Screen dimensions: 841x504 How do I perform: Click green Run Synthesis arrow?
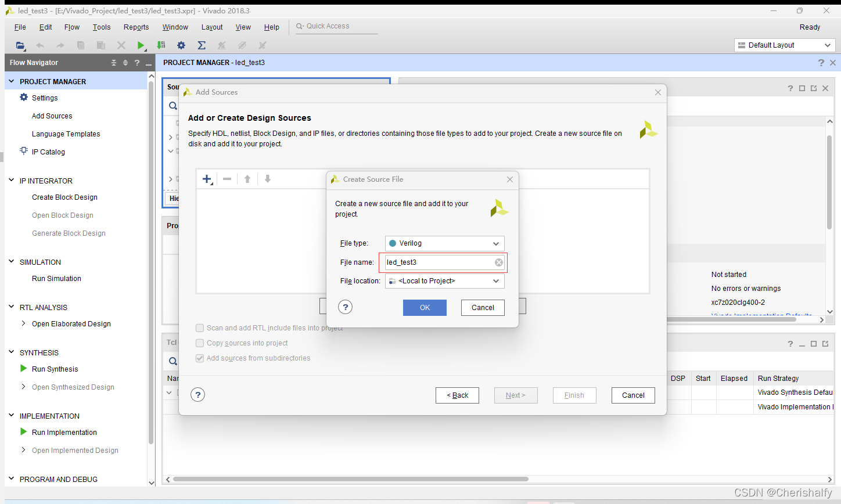click(x=24, y=369)
